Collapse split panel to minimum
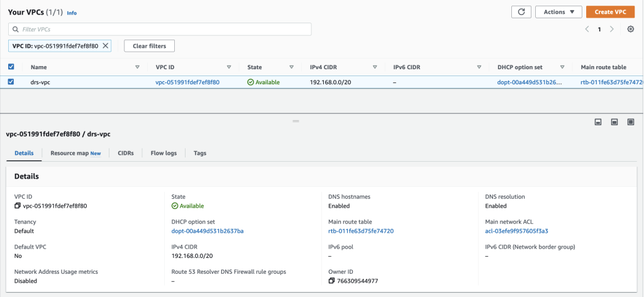The image size is (644, 297). pos(599,122)
